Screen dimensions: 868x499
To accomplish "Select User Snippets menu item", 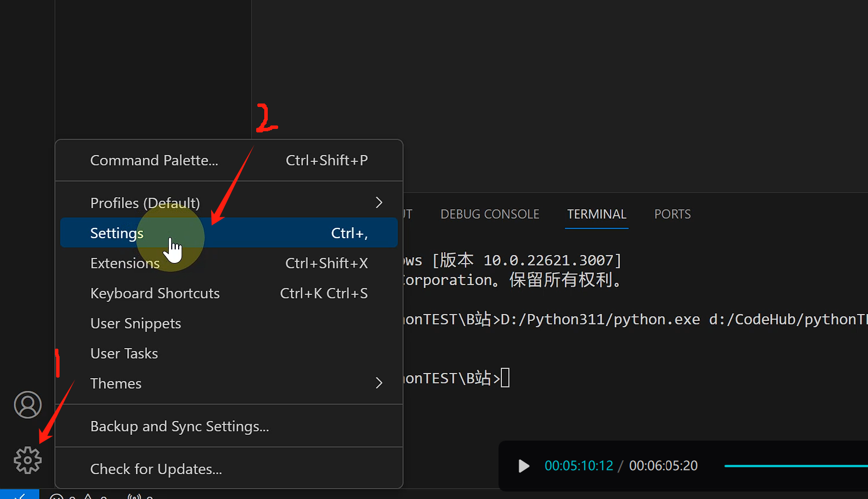I will [229, 323].
